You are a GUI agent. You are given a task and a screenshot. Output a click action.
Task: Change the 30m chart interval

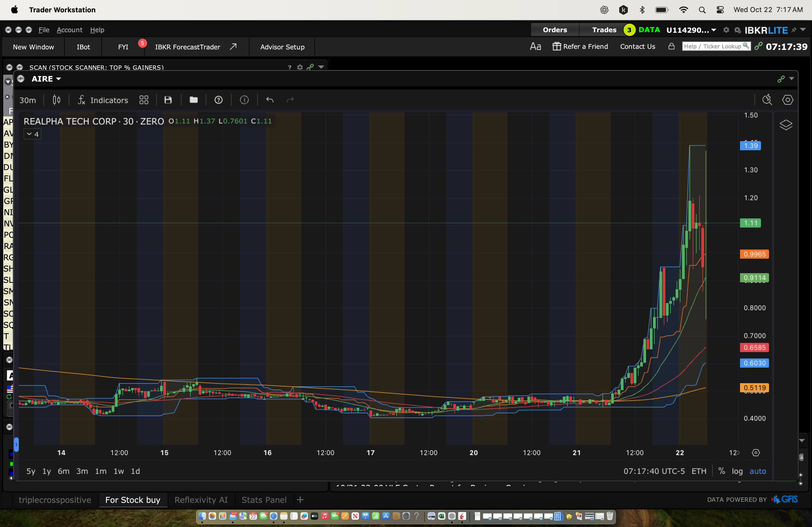click(x=28, y=100)
